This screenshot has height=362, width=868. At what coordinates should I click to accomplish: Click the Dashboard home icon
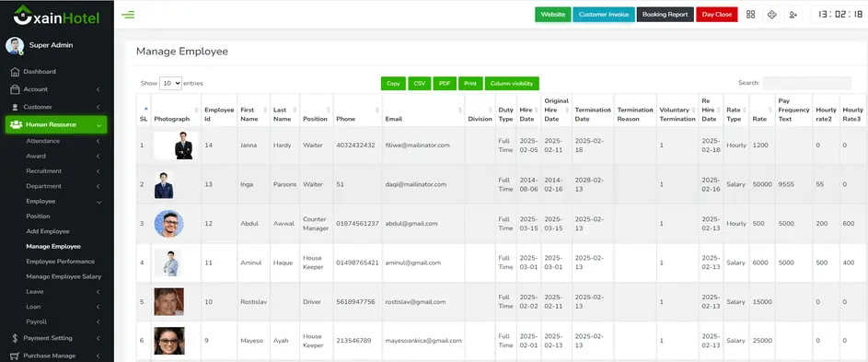click(x=15, y=72)
